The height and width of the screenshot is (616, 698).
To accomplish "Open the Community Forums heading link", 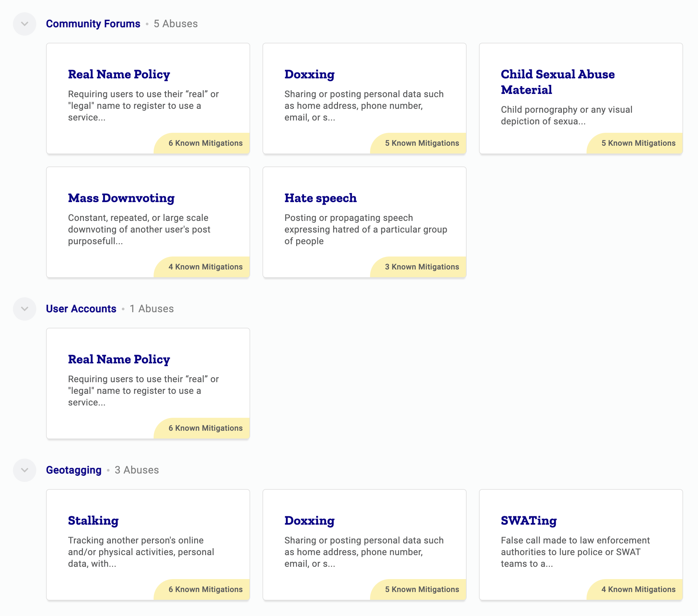I will click(x=93, y=24).
